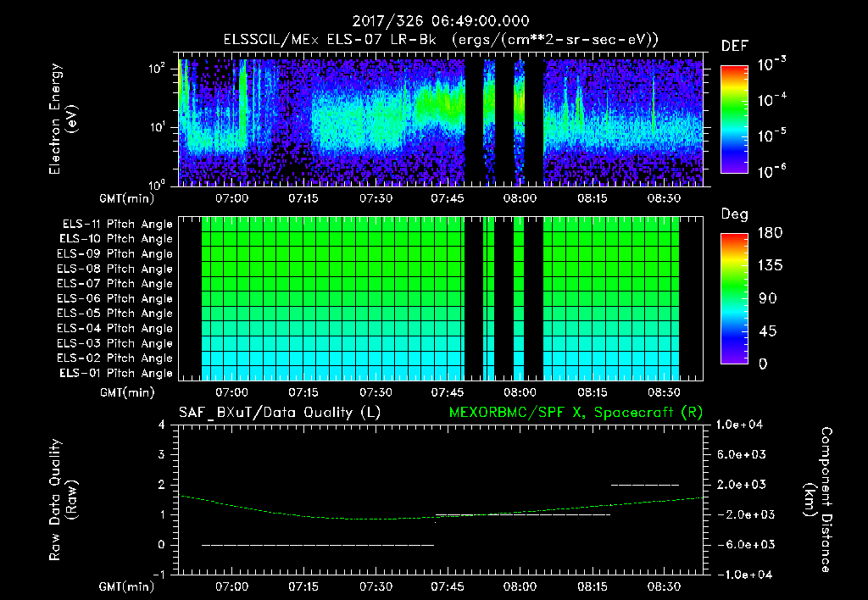Screen dimensions: 868x600
Task: Click the 180 value on Deg scale
Action: click(770, 233)
